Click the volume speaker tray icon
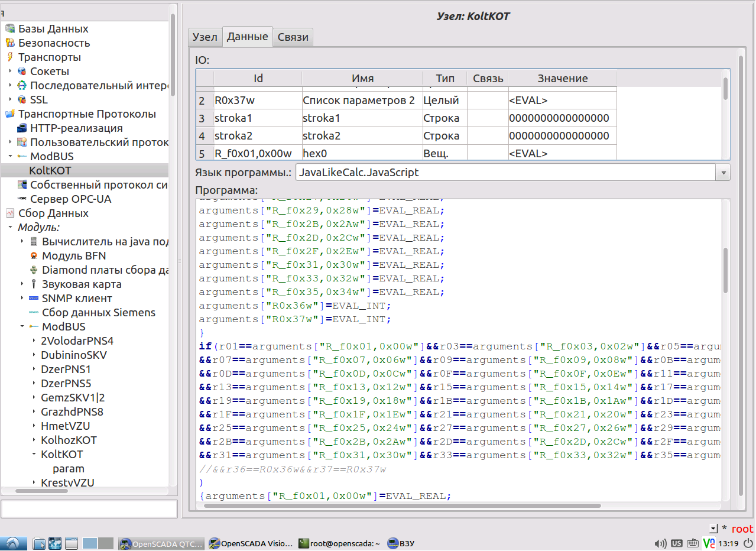Screen dimensions: 756x551 [x=661, y=543]
